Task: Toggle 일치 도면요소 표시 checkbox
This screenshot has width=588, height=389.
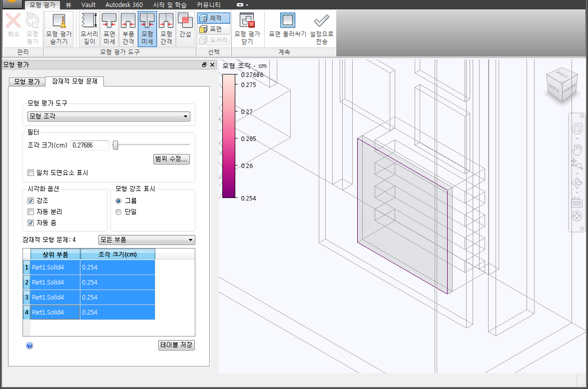Action: coord(31,173)
